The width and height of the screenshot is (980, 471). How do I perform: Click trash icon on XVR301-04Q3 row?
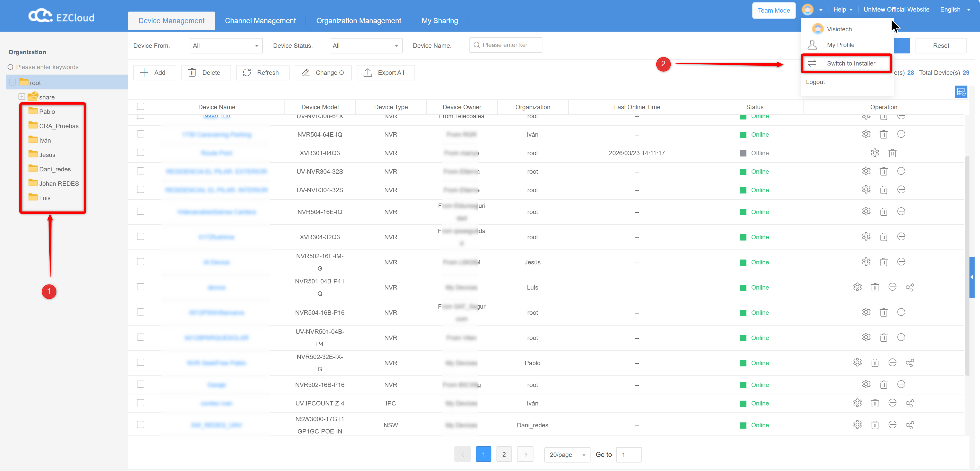point(892,153)
